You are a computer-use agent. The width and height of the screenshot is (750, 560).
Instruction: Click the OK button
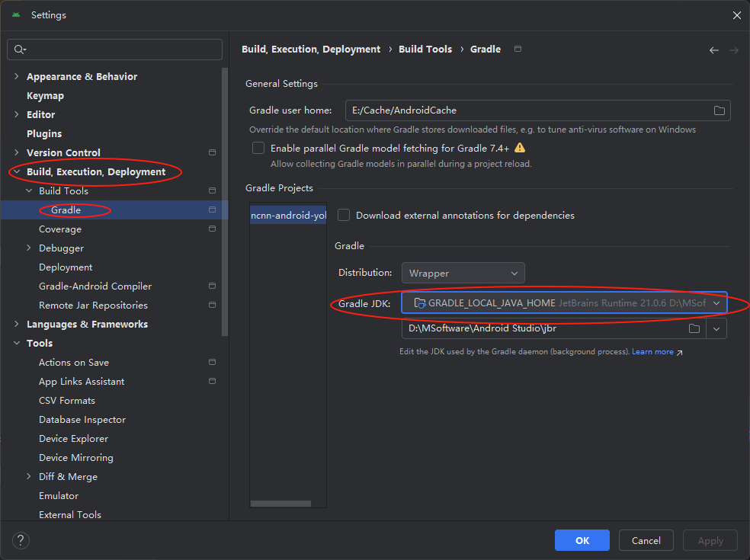click(x=582, y=540)
